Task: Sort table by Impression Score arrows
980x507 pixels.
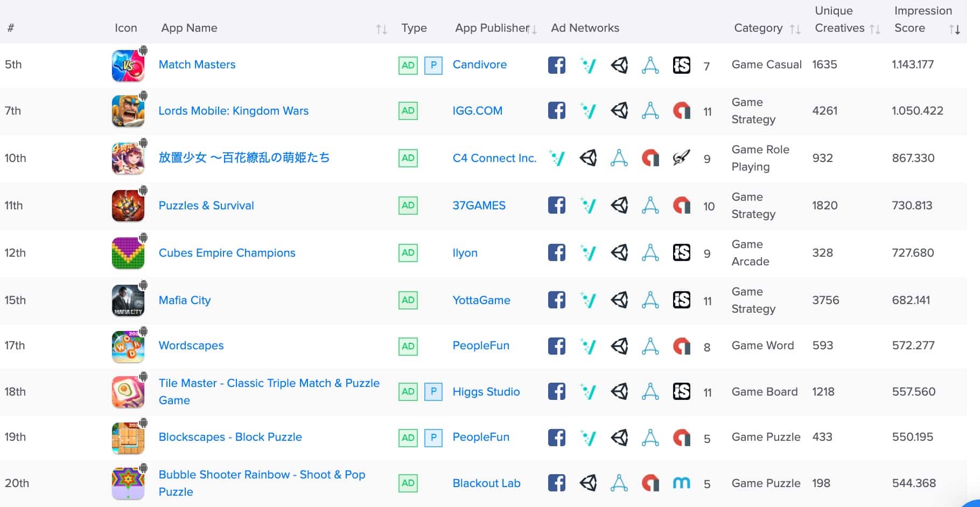Action: [x=955, y=29]
